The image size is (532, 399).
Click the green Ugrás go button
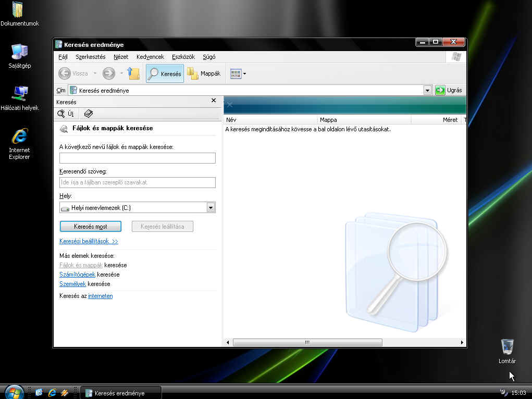pos(449,90)
